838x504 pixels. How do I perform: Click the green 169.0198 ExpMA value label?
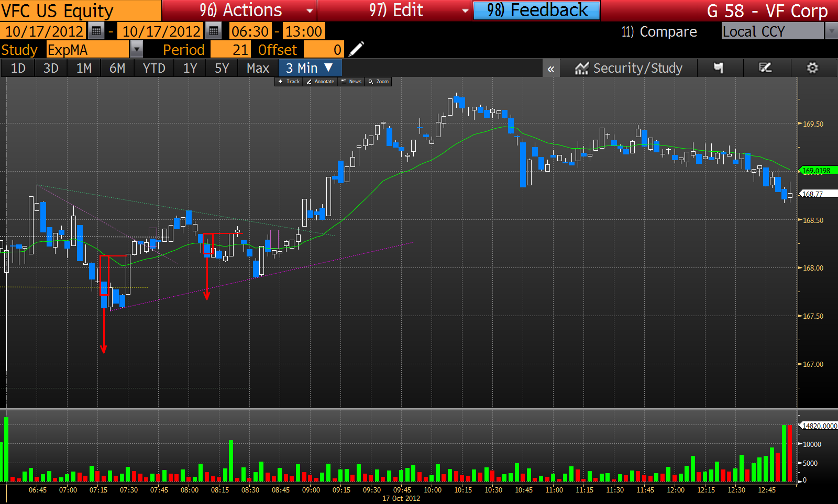[818, 171]
